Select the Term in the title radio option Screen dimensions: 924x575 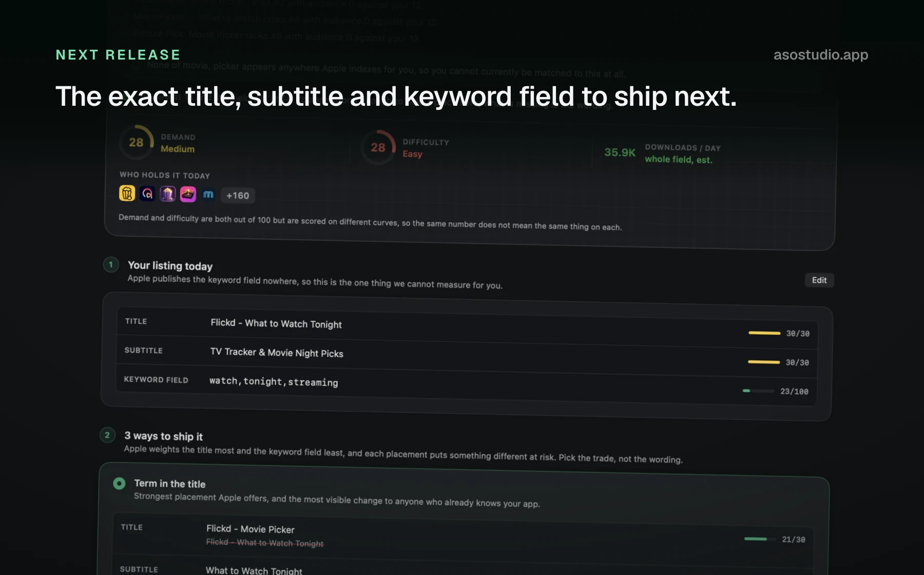(119, 483)
